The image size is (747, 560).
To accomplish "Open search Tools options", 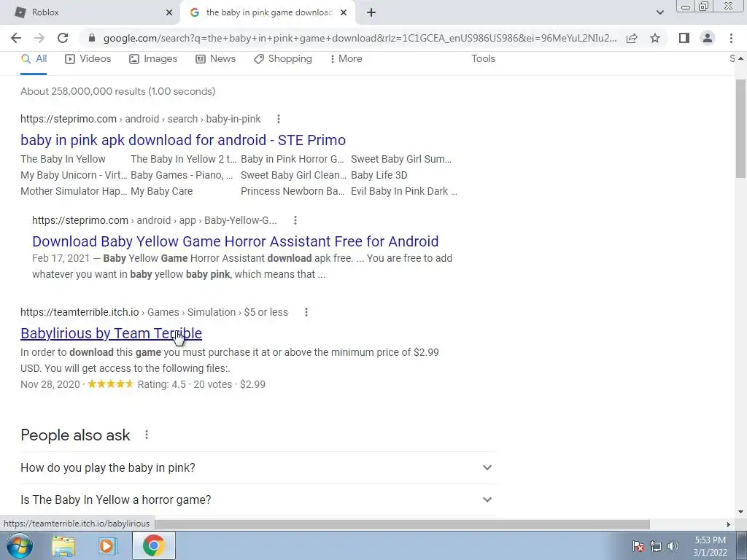I will point(483,58).
